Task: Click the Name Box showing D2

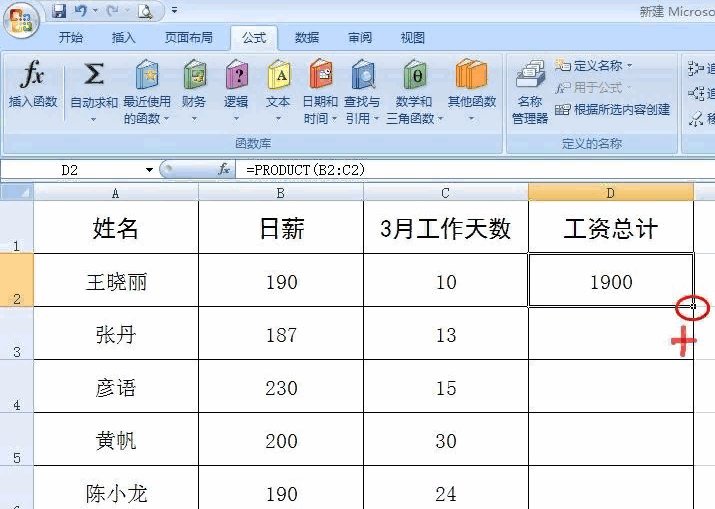Action: (71, 170)
